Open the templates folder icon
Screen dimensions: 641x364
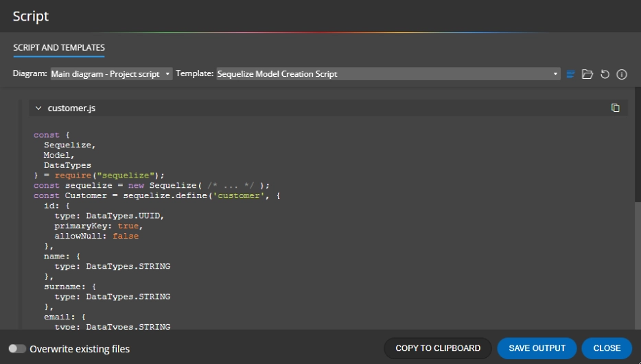(x=587, y=74)
